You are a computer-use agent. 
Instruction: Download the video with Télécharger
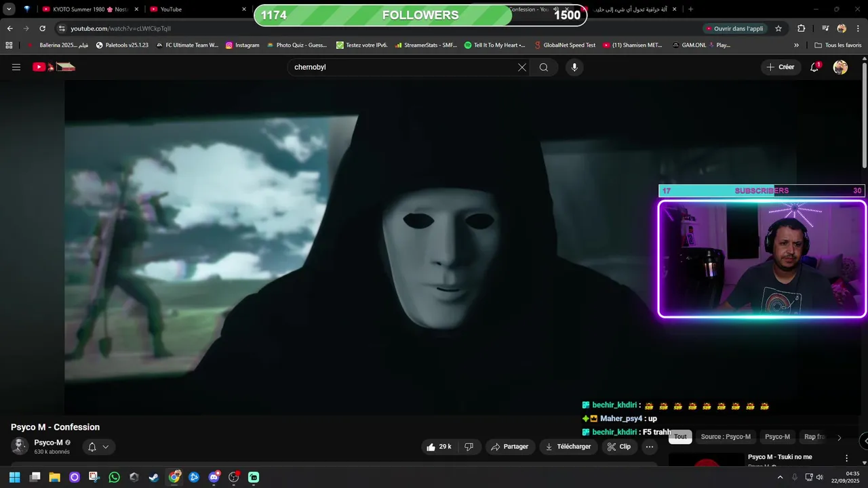pos(568,447)
